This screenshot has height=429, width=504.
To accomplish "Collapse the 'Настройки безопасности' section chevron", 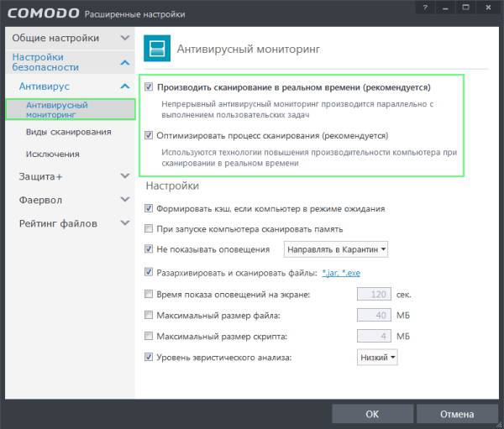I will coord(124,62).
